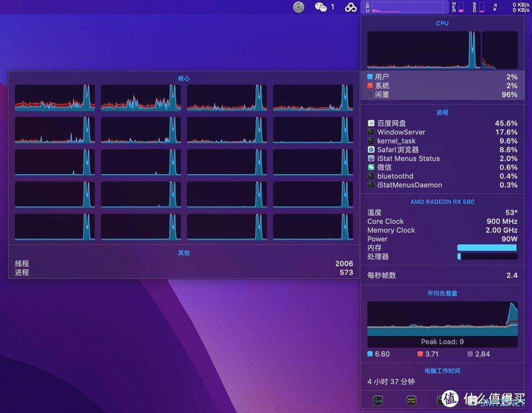The width and height of the screenshot is (532, 413).
Task: Click the iStatMenusDaemon process icon
Action: point(371,185)
